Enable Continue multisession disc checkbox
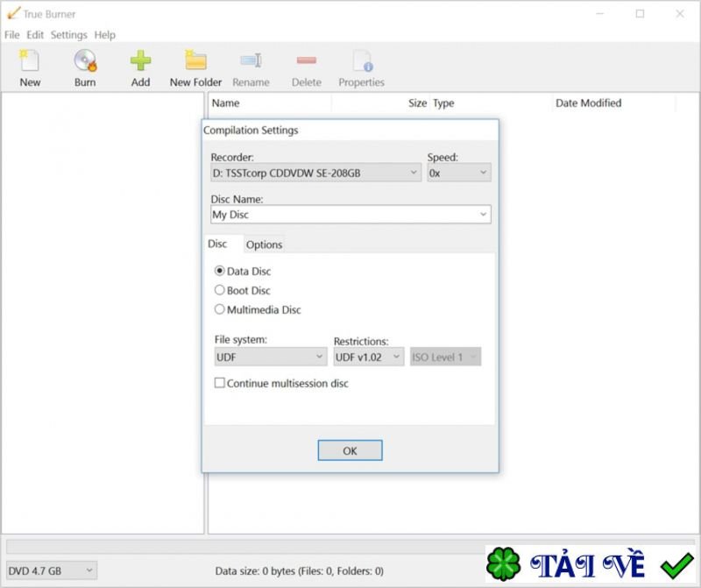The width and height of the screenshot is (701, 588). click(220, 383)
